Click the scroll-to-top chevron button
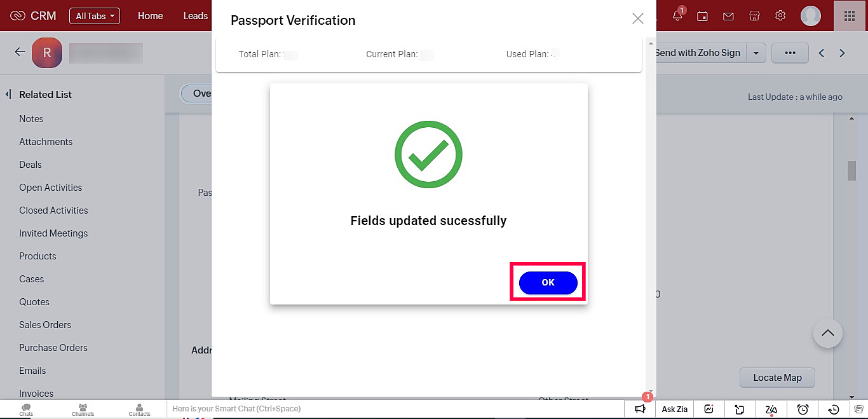 point(827,333)
